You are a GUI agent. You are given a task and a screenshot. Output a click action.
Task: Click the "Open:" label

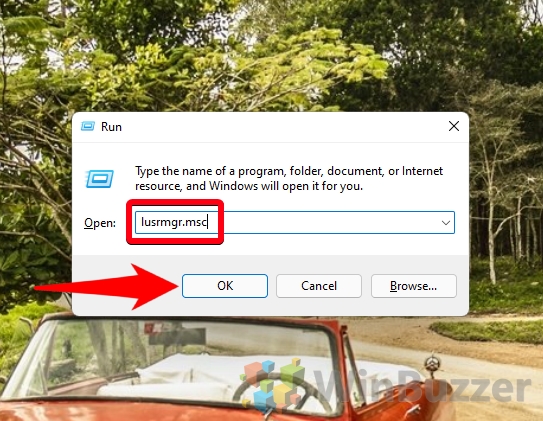coord(100,223)
